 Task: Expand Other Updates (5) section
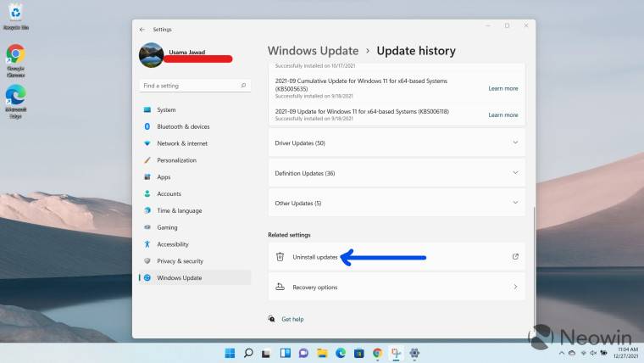pyautogui.click(x=515, y=203)
